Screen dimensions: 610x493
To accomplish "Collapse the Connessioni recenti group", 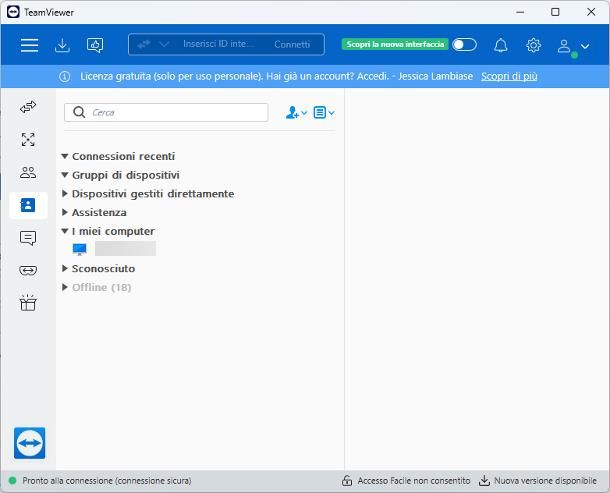I will point(65,156).
